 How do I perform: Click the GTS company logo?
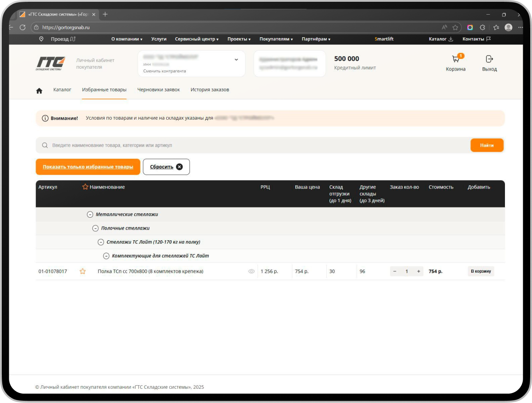[51, 63]
